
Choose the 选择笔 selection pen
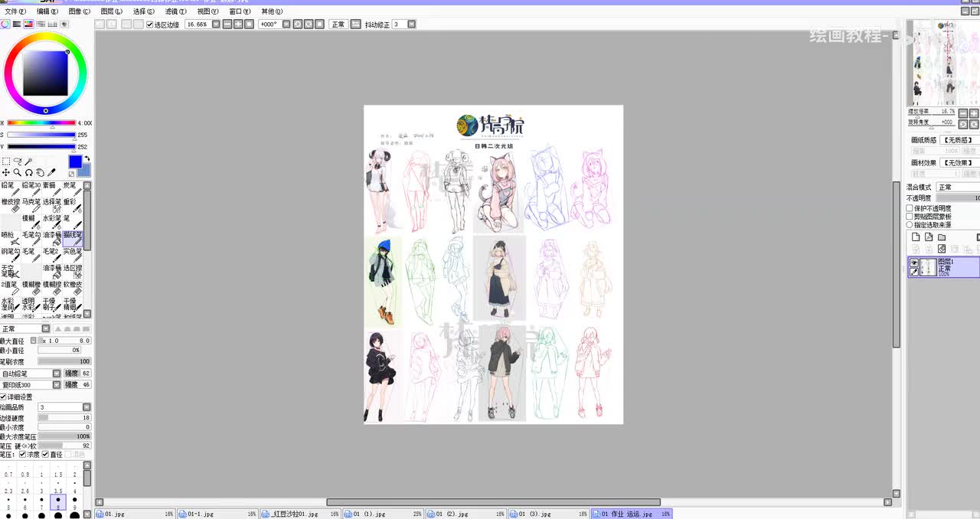(52, 205)
